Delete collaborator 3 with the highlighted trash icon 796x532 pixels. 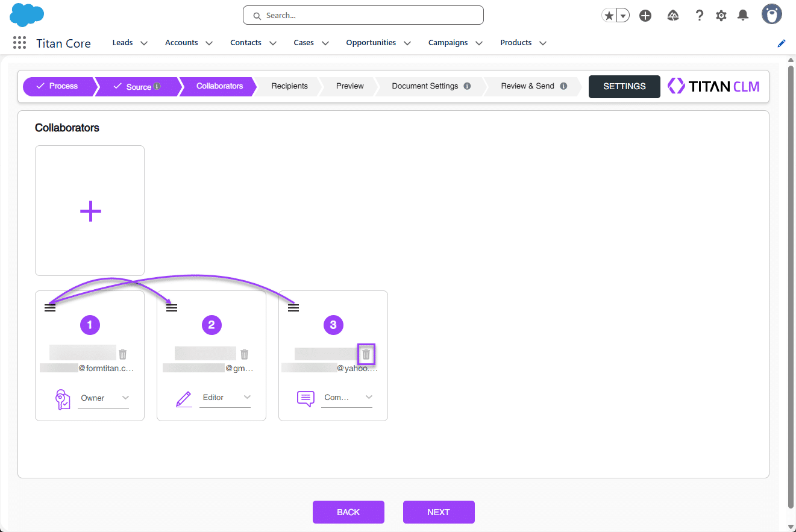click(366, 354)
